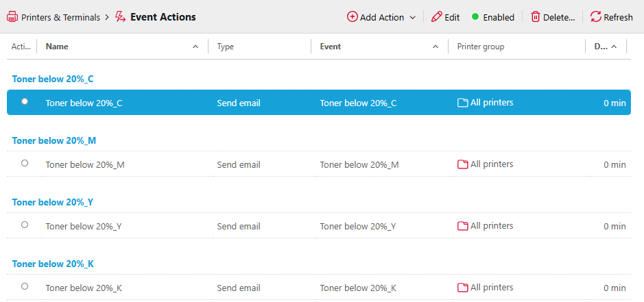The height and width of the screenshot is (302, 644).
Task: Select radio button for Toner below 20%_K
Action: 25,286
